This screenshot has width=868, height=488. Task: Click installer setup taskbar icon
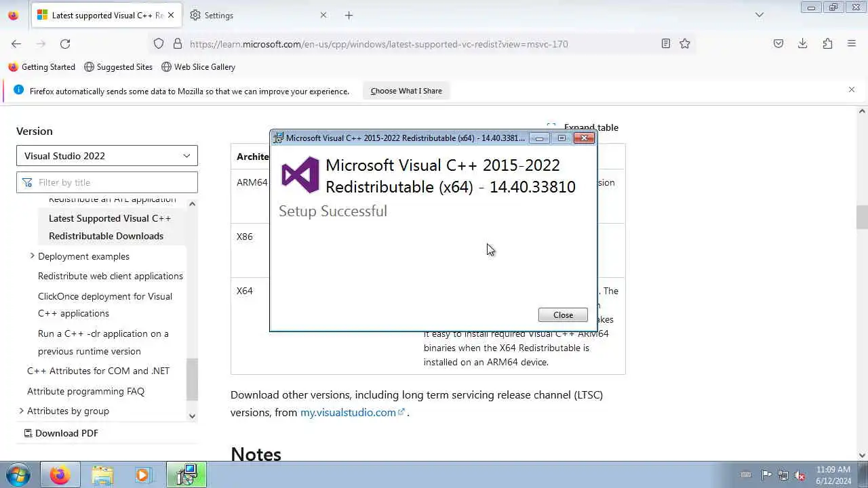pos(186,475)
